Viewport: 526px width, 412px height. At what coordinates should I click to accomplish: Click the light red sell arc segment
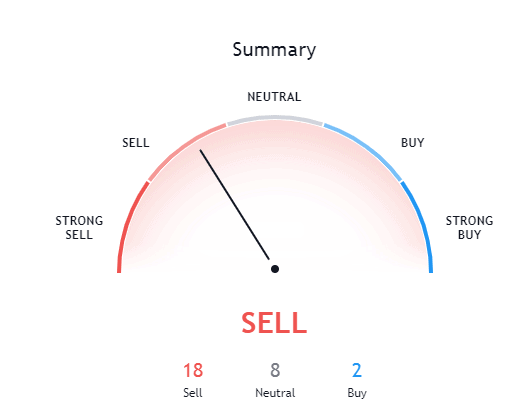183,149
